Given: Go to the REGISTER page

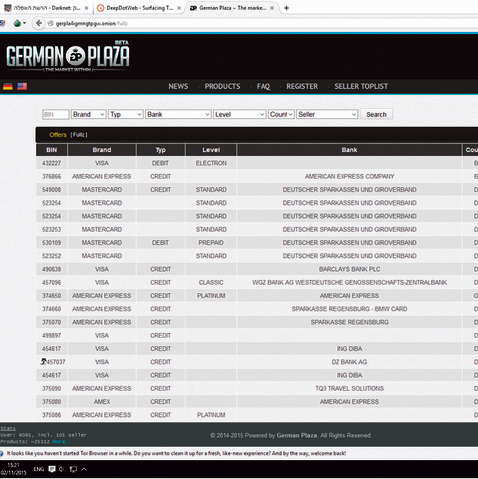Looking at the screenshot, I should pyautogui.click(x=302, y=86).
